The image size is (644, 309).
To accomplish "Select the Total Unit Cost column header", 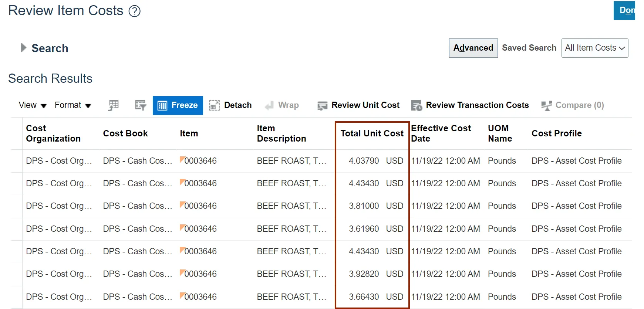I will point(372,133).
